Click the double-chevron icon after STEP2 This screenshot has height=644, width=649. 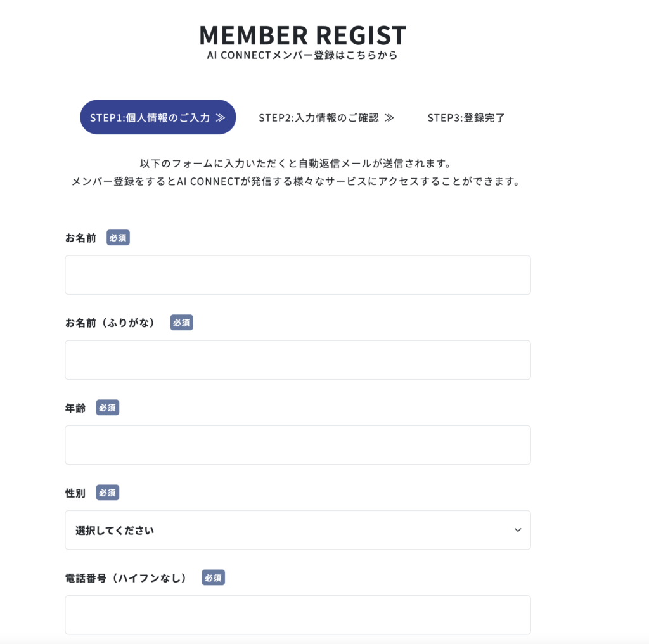pos(389,118)
